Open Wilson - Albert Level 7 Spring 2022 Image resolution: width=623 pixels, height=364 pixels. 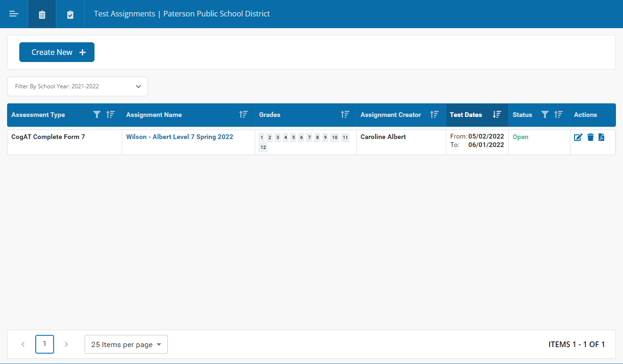coord(180,137)
